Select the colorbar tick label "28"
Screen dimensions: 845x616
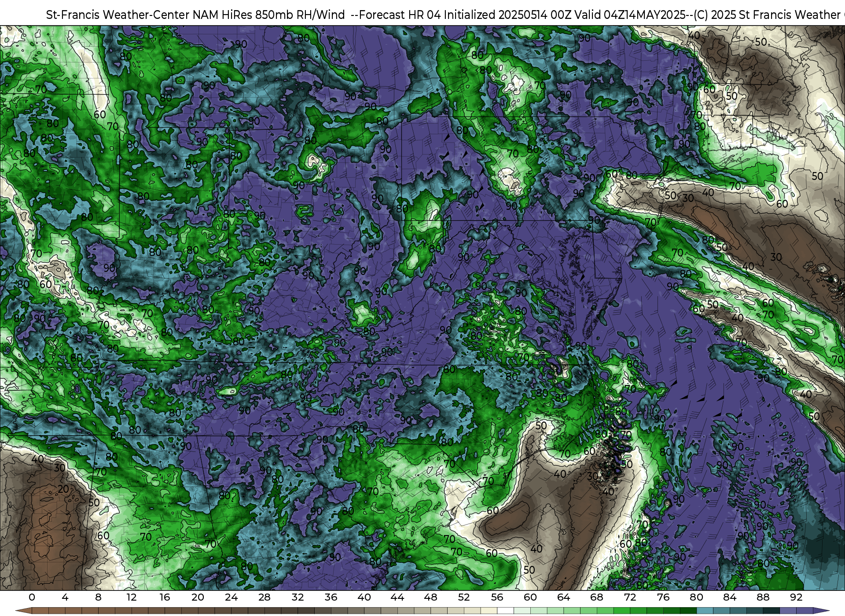tap(265, 597)
